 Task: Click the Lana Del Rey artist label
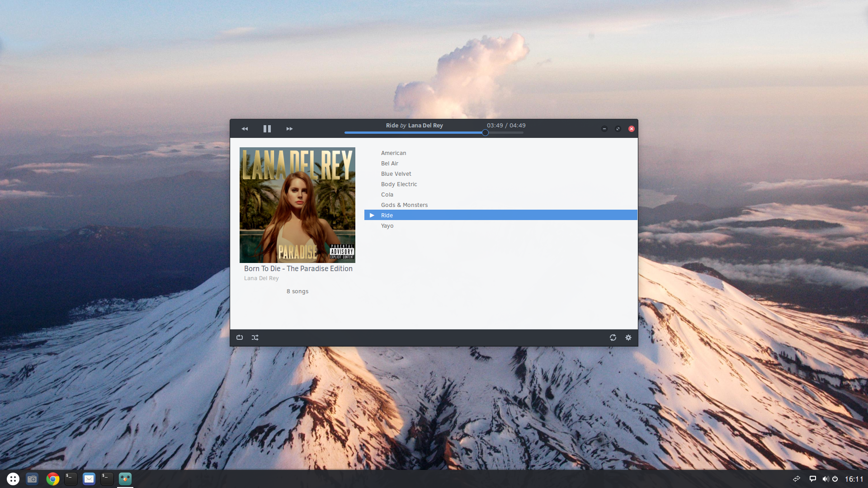(261, 278)
